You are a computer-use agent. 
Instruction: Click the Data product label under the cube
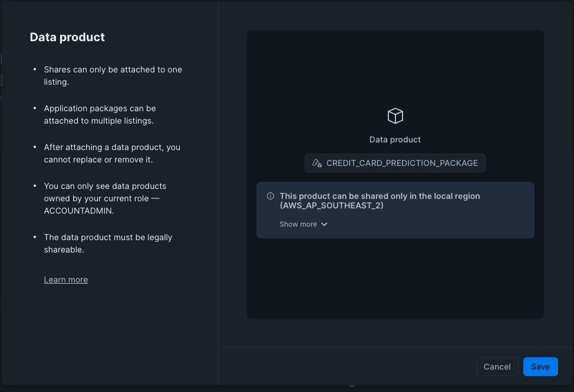pyautogui.click(x=395, y=139)
